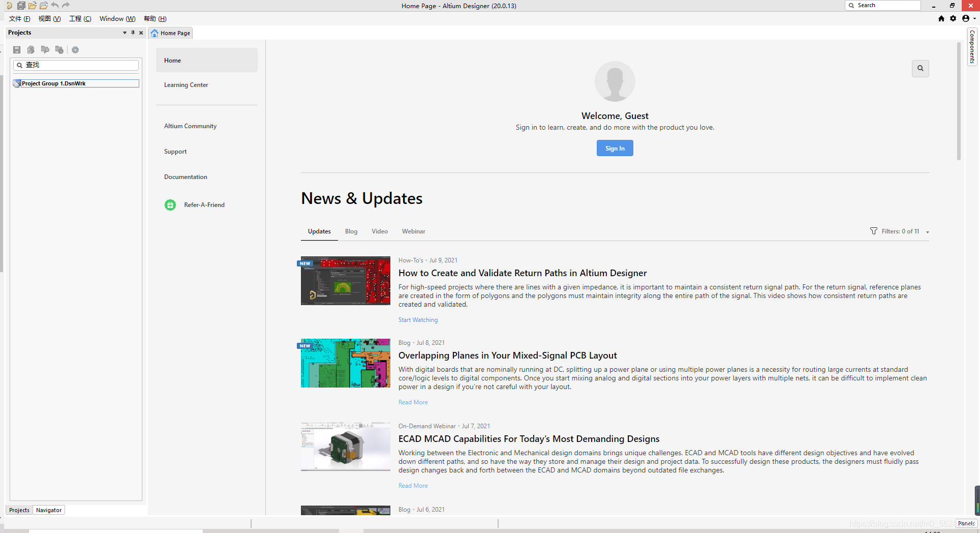The height and width of the screenshot is (533, 980).
Task: Click the Refer-A-Friend green gift icon
Action: 170,205
